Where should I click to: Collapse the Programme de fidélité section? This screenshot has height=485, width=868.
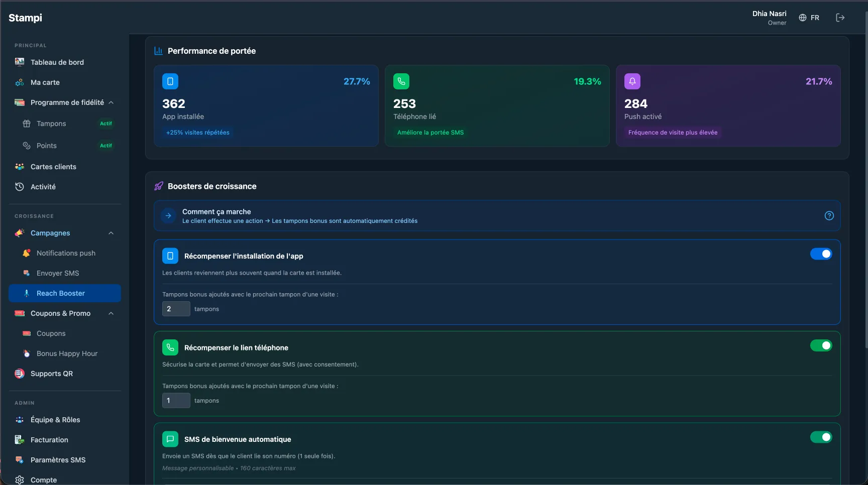111,102
